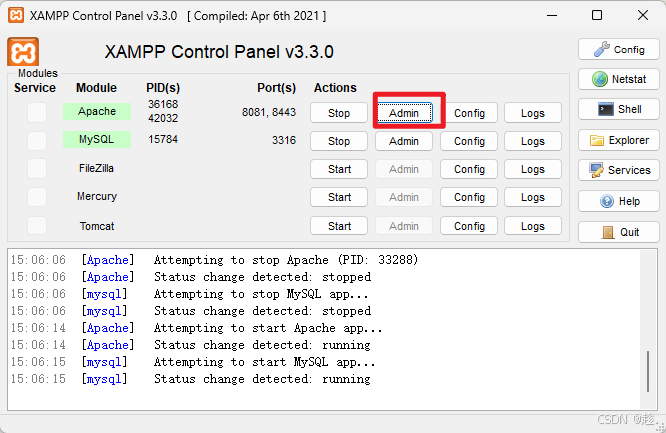This screenshot has height=433, width=666.
Task: Open the MySQL Config menu
Action: [x=469, y=141]
